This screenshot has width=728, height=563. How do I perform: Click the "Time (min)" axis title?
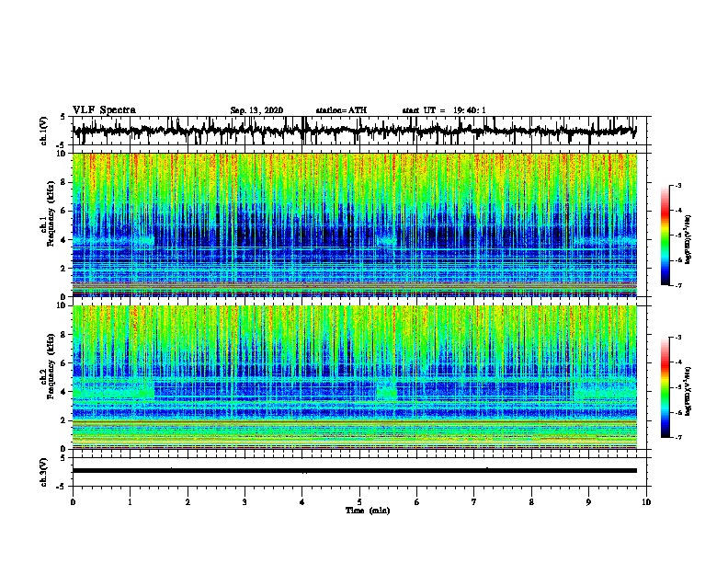[x=368, y=510]
